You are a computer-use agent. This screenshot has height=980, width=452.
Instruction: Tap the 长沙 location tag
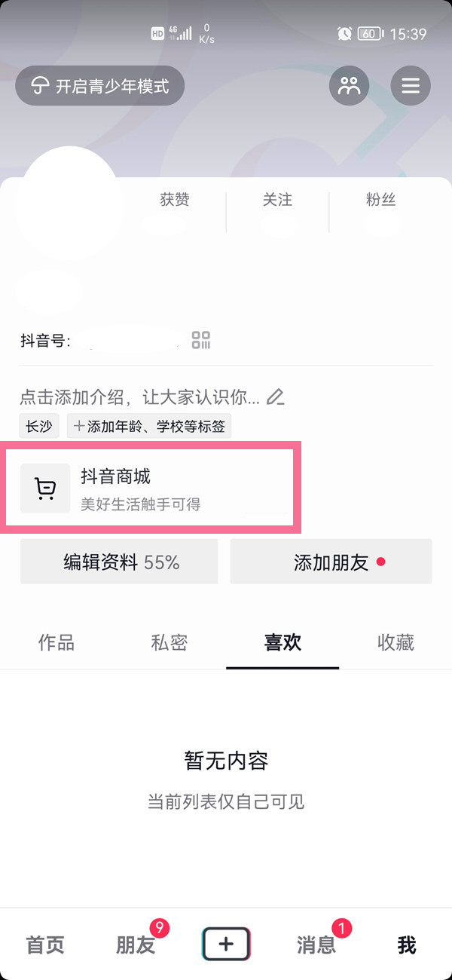(39, 426)
